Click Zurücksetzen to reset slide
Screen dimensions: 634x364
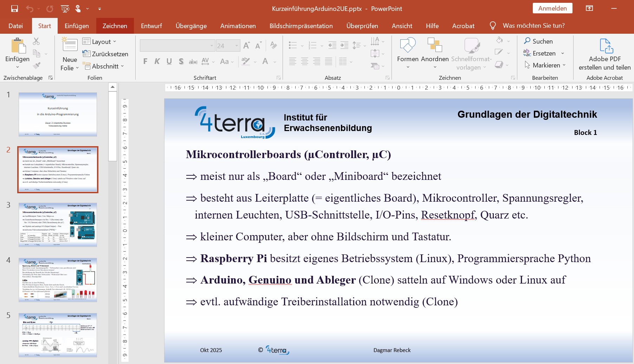[x=105, y=54]
